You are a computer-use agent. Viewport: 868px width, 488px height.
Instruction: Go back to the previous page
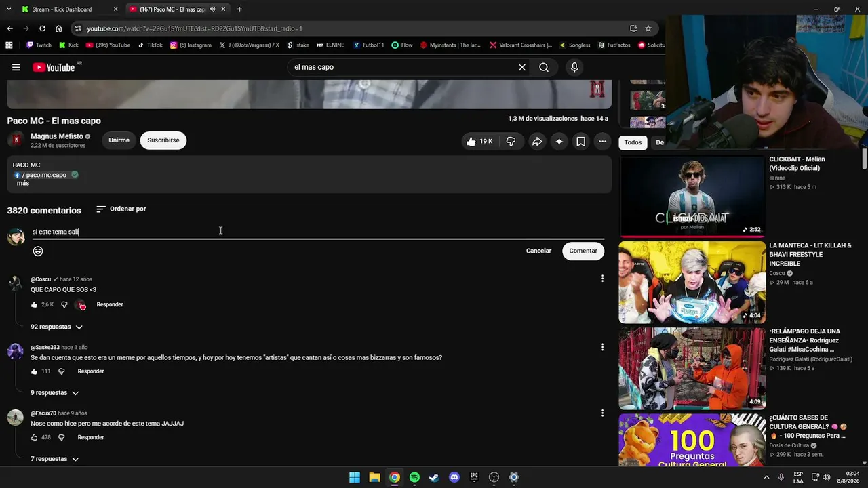click(9, 28)
